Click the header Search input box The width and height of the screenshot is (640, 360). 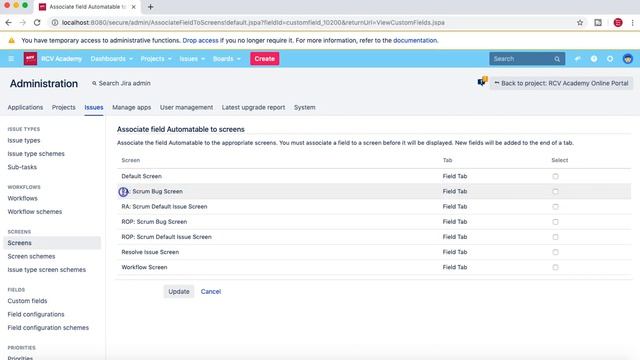(527, 59)
